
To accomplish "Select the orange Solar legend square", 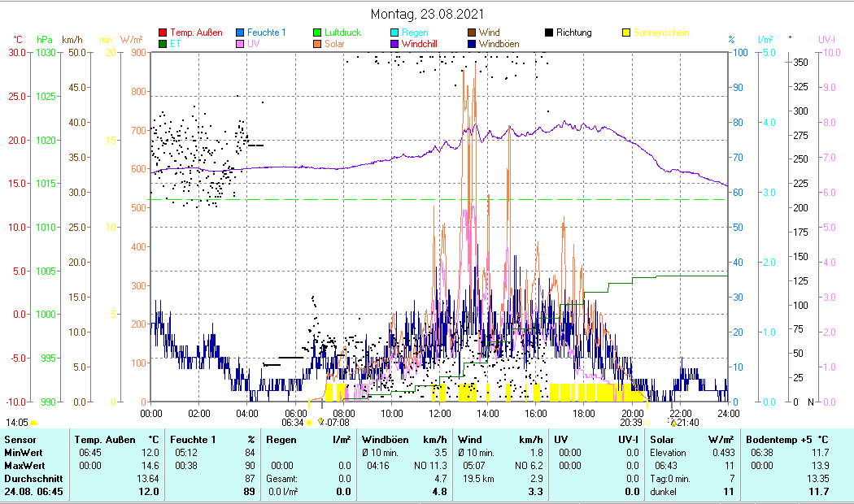I will 318,44.
